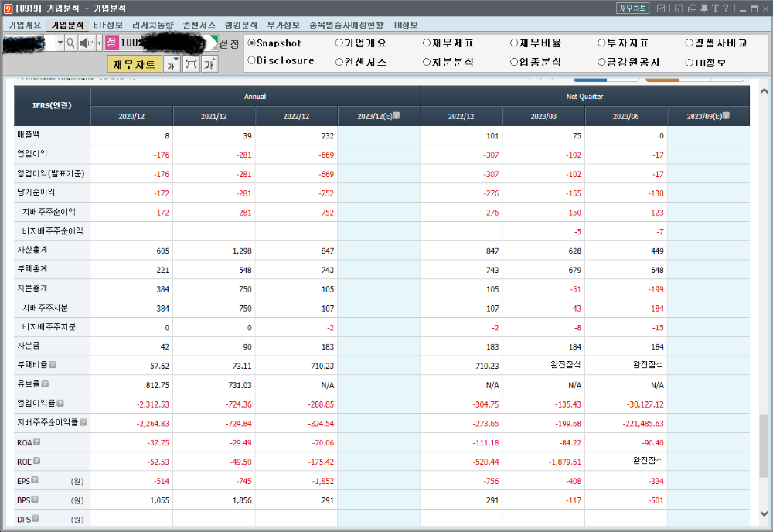773x532 pixels.
Task: Click the 1,298 value in 자산총계 row
Action: [242, 251]
